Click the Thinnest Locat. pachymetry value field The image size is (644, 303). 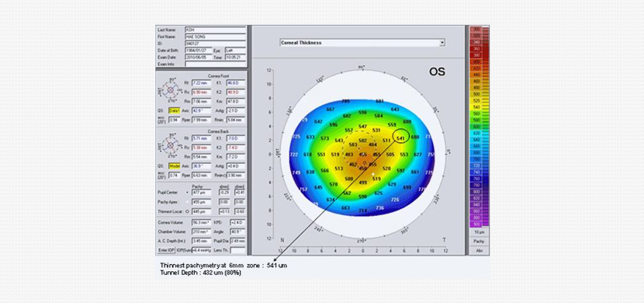(201, 211)
